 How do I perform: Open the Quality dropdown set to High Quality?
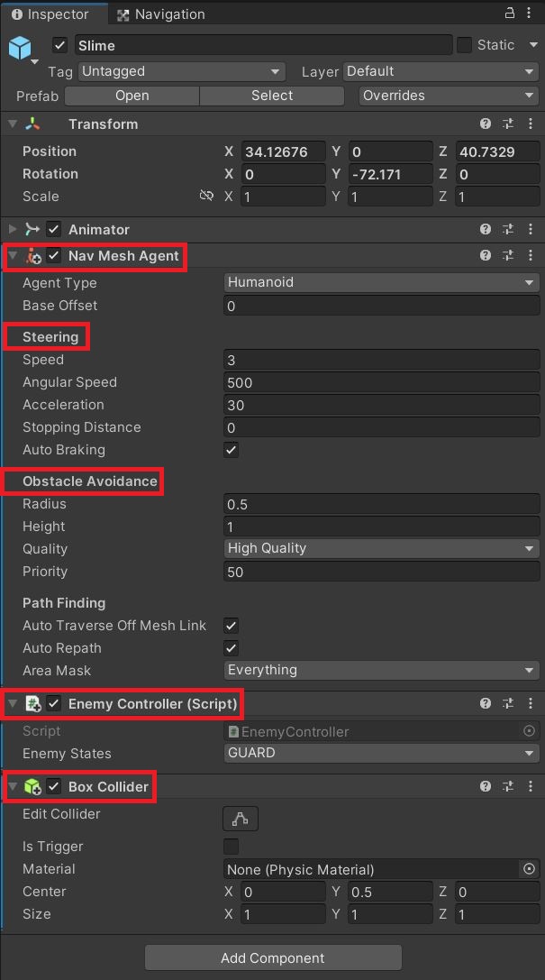(381, 548)
